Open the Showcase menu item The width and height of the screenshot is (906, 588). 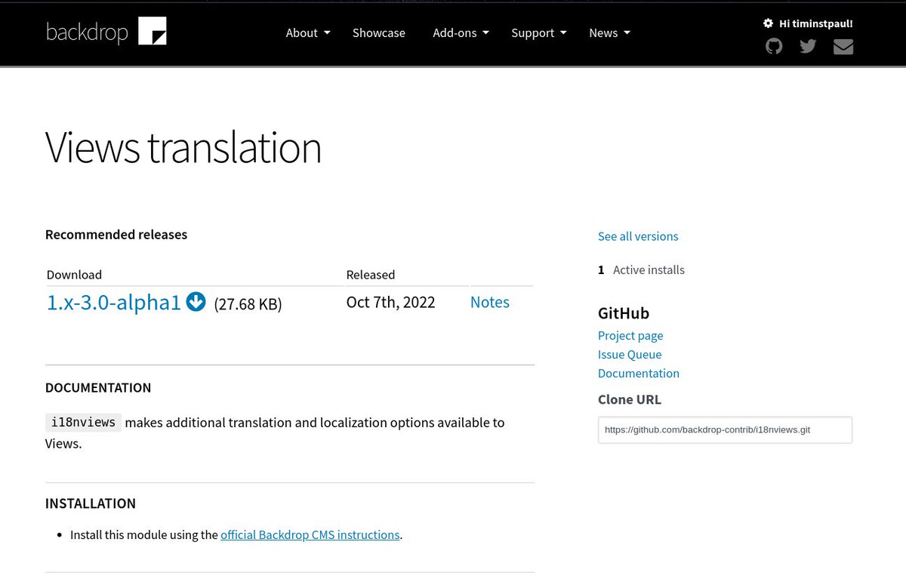[x=379, y=32]
